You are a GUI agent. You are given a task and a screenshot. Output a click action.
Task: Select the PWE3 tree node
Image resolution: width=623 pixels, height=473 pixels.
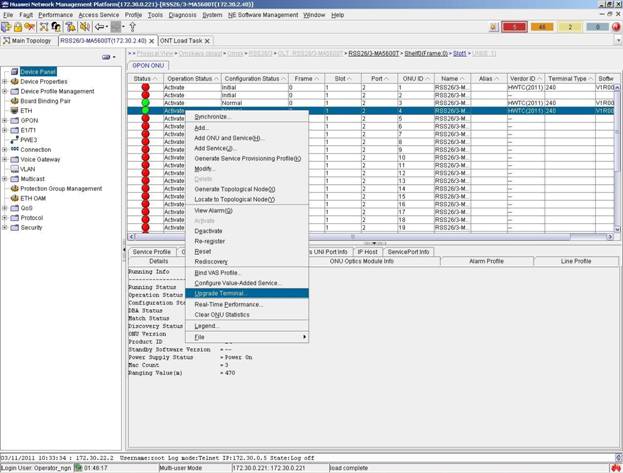29,140
